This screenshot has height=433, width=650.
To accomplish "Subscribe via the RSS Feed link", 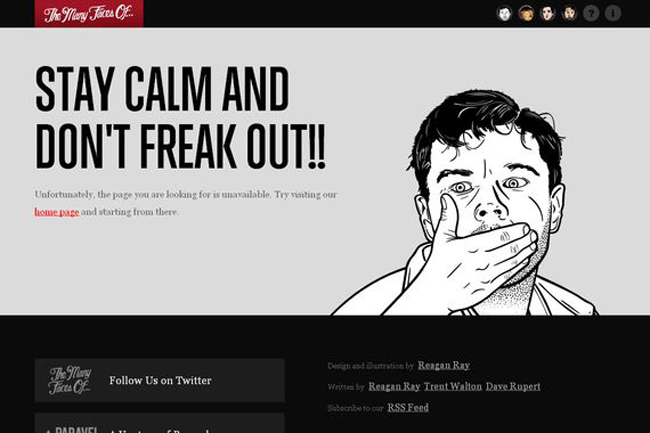I will [x=408, y=407].
